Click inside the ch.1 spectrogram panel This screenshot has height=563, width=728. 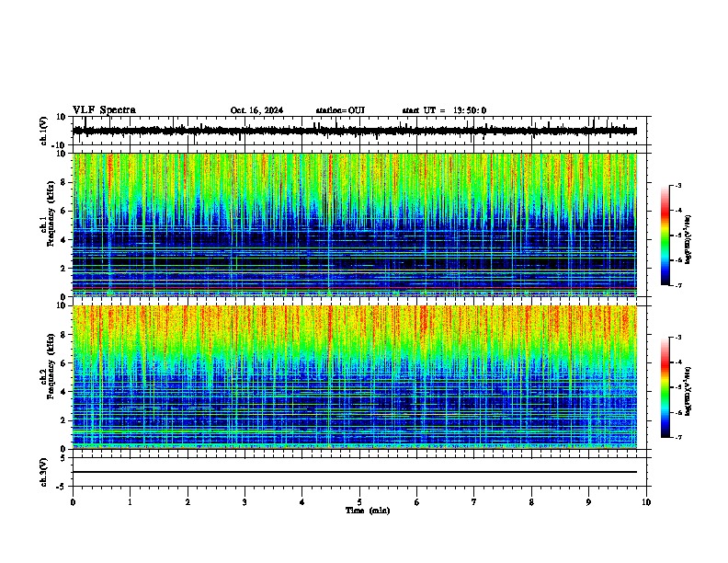point(355,224)
